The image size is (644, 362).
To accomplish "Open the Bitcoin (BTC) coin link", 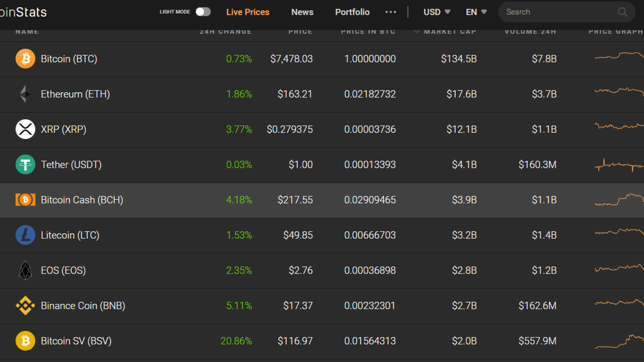I will click(69, 59).
